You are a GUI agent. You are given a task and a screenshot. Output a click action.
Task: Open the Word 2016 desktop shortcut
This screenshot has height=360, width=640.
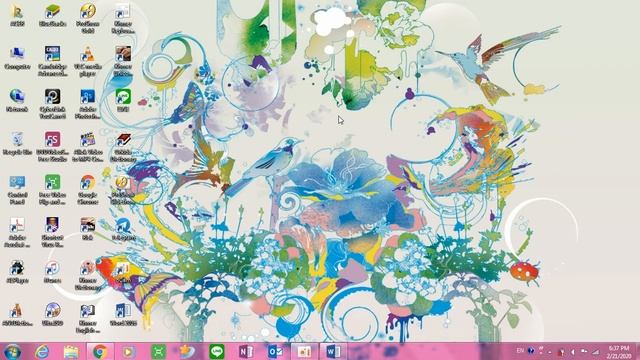[x=123, y=314]
